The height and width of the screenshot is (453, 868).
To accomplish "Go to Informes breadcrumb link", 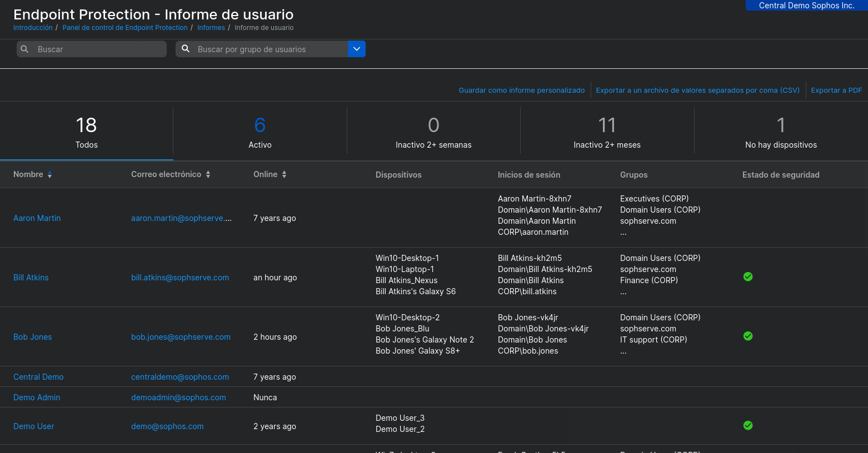I will [x=211, y=28].
